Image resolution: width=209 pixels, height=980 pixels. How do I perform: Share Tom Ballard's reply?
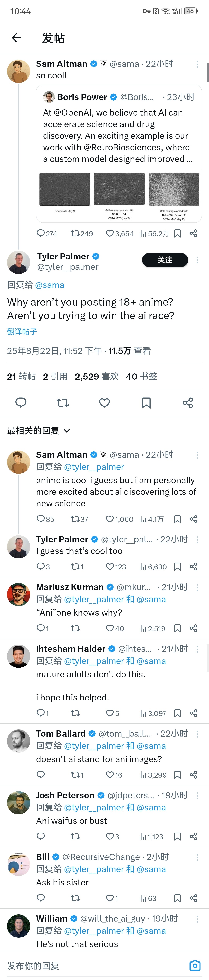pyautogui.click(x=193, y=775)
